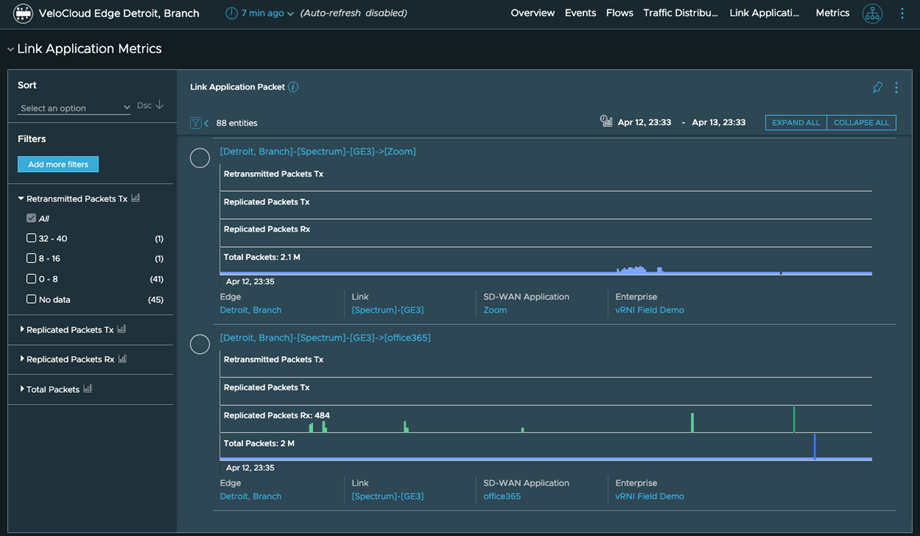Check the No data filter checkbox

point(32,300)
